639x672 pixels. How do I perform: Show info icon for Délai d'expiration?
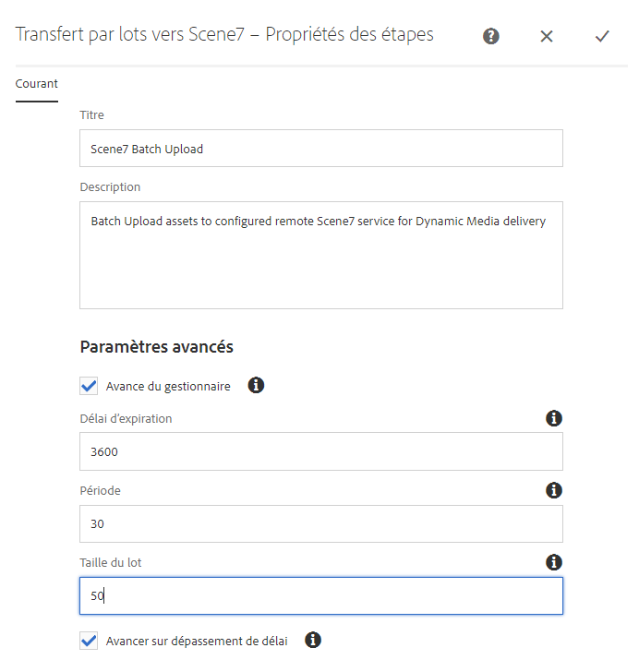point(554,418)
